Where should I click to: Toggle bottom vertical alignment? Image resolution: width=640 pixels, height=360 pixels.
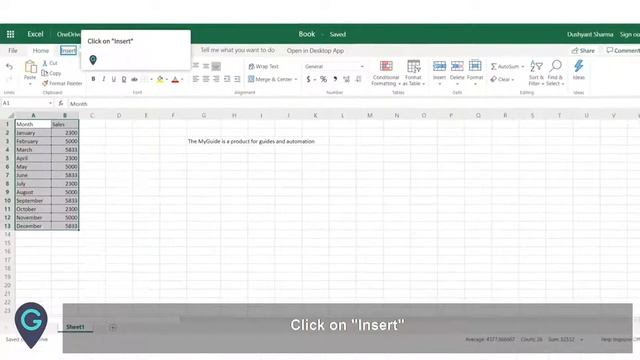(x=216, y=66)
